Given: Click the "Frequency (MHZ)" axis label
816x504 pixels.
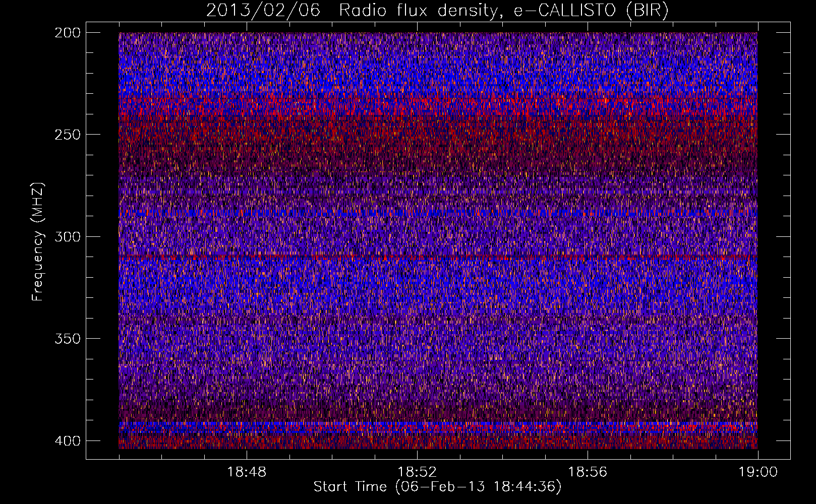Looking at the screenshot, I should pyautogui.click(x=38, y=241).
